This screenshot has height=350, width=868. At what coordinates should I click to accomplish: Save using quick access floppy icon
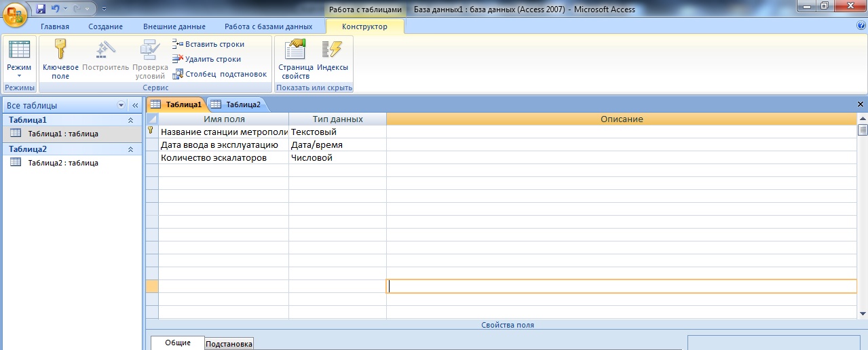pyautogui.click(x=41, y=9)
